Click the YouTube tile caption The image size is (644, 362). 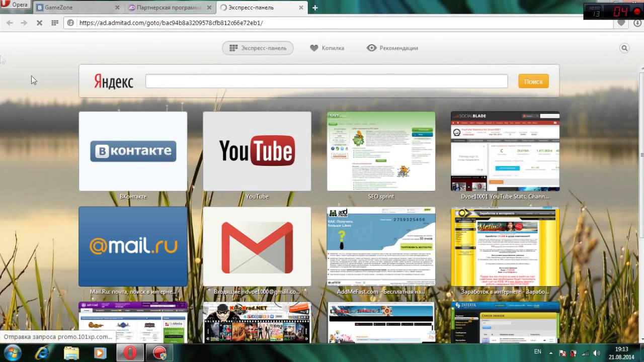coord(257,197)
